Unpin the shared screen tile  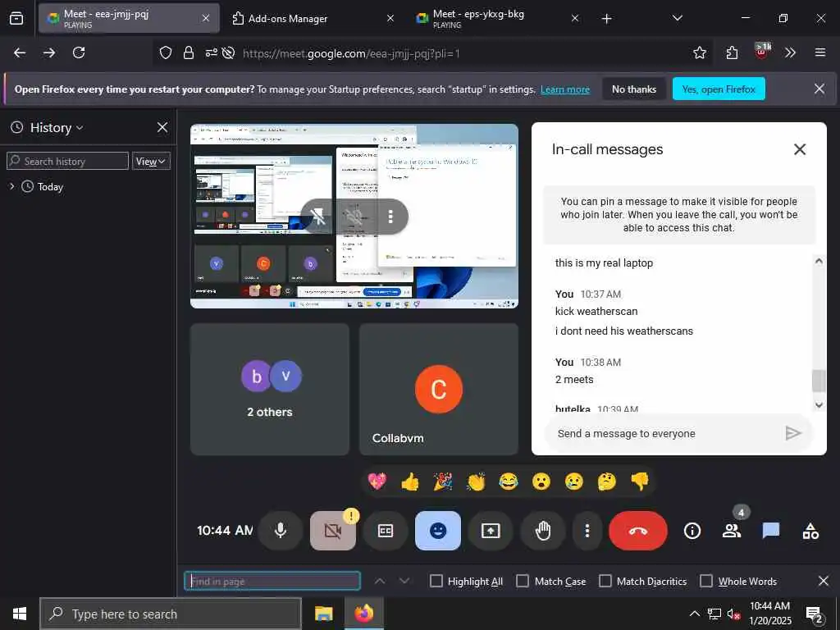click(318, 217)
